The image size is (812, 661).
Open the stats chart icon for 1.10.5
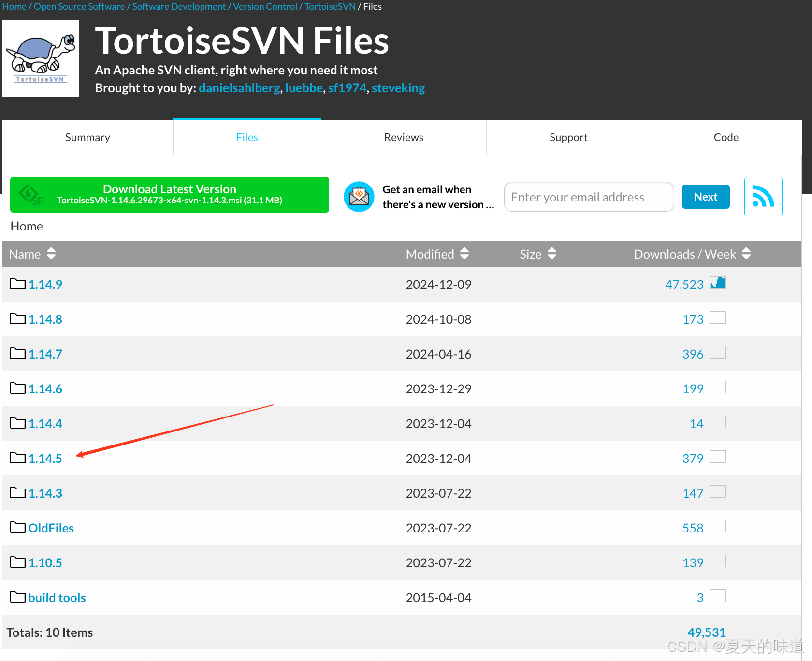pyautogui.click(x=718, y=561)
